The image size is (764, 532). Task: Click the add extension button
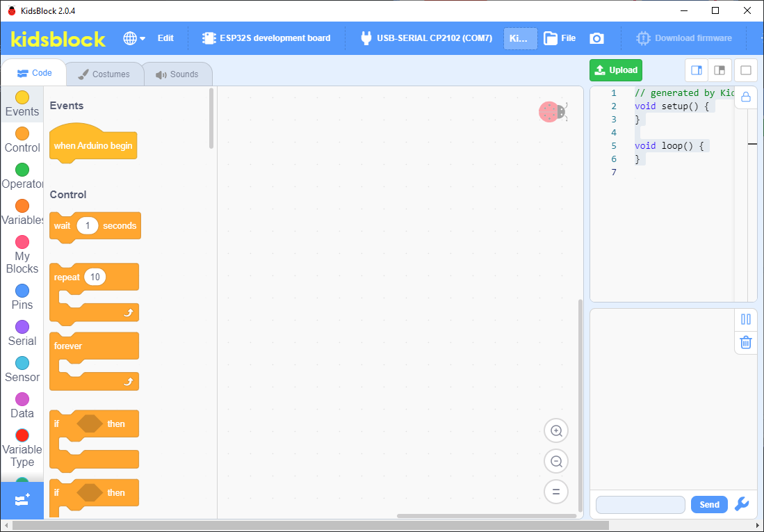tap(22, 500)
